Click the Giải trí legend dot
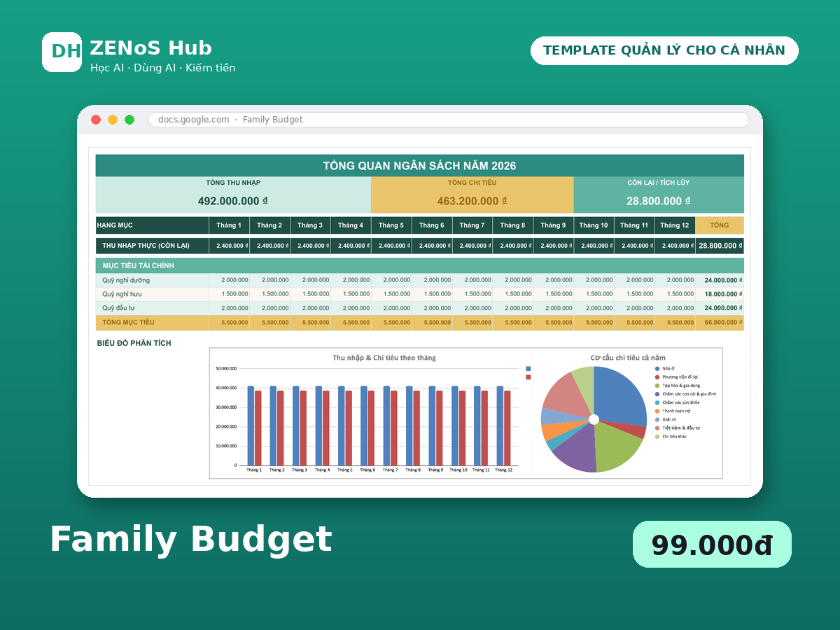 (657, 419)
